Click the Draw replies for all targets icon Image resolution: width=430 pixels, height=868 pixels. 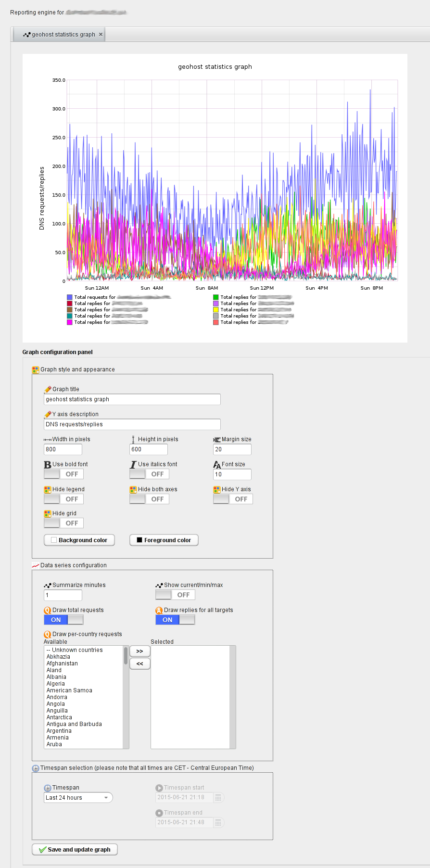pos(159,611)
